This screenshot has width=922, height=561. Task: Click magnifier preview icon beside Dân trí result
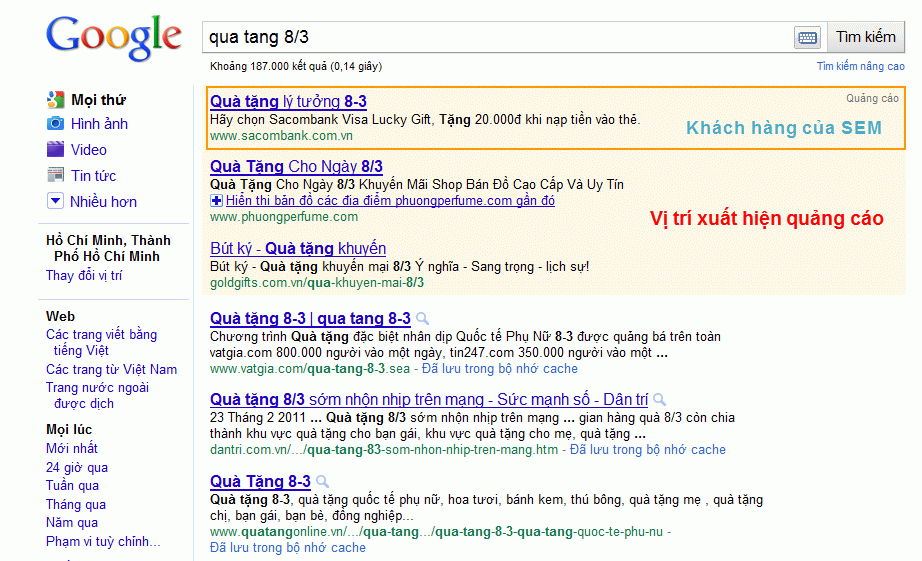point(658,400)
